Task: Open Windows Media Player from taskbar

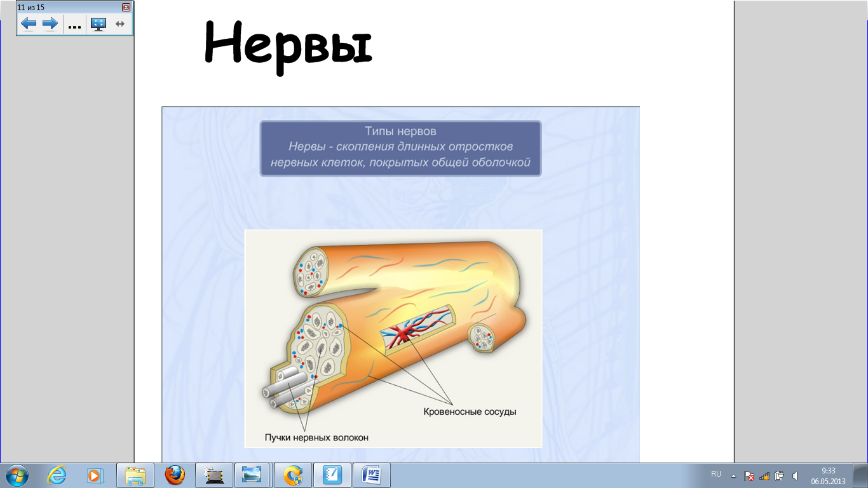Action: tap(95, 475)
